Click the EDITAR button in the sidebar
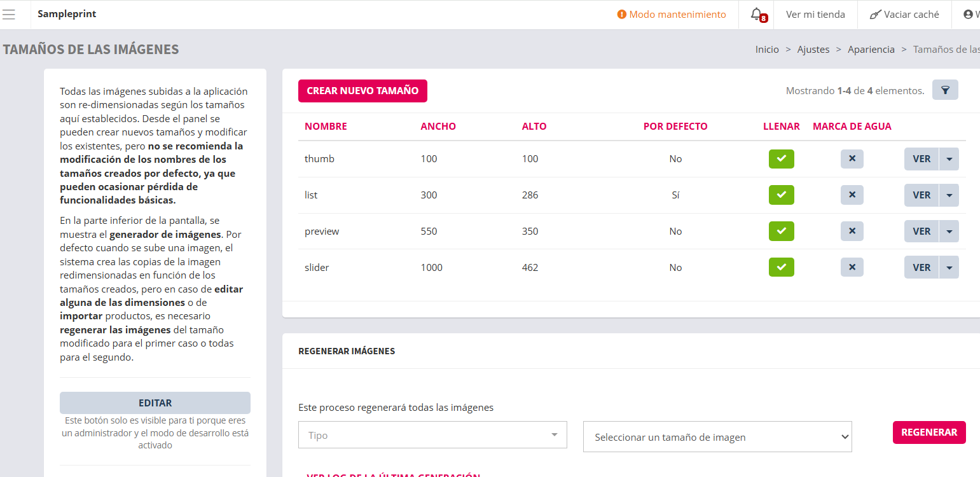Screen dimensions: 980x477 [155, 403]
